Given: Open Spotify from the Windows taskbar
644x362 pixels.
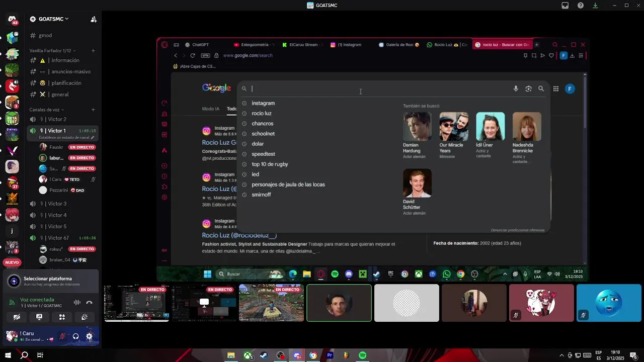Looking at the screenshot, I should pos(363,355).
